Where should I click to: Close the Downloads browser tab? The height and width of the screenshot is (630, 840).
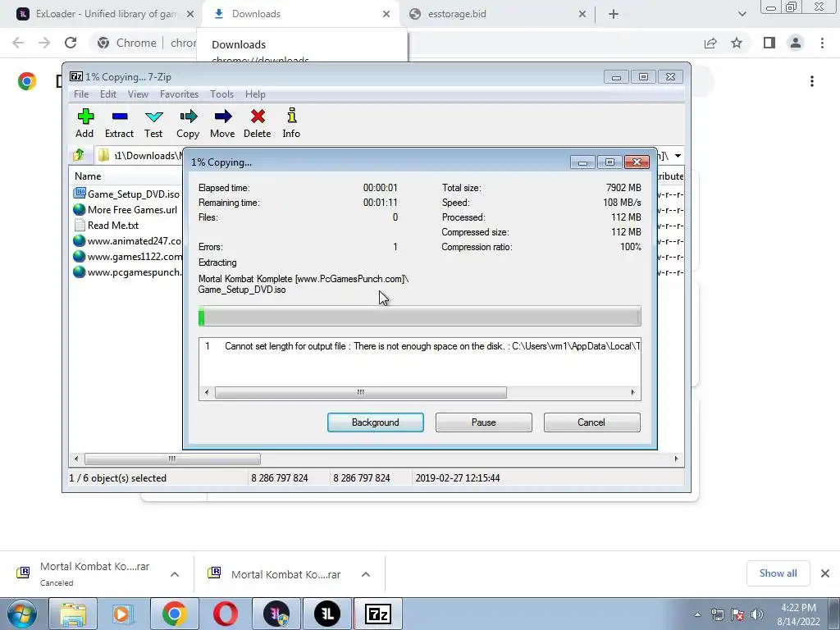(x=386, y=15)
